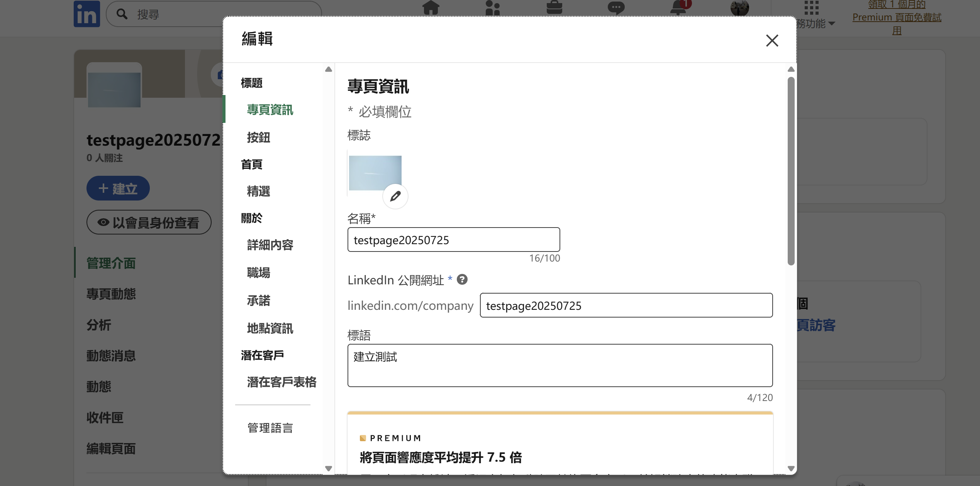Viewport: 980px width, 486px height.
Task: Click Premium free trial link
Action: [x=897, y=17]
